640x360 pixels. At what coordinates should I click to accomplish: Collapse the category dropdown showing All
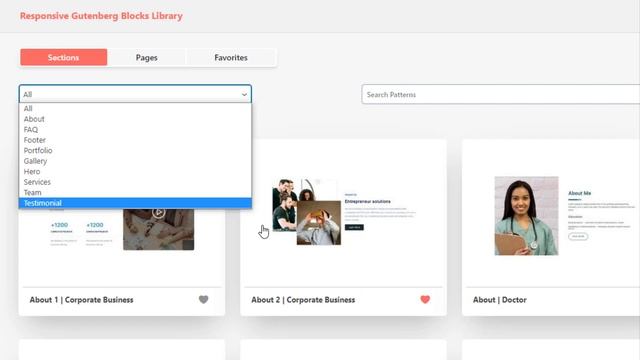point(135,94)
